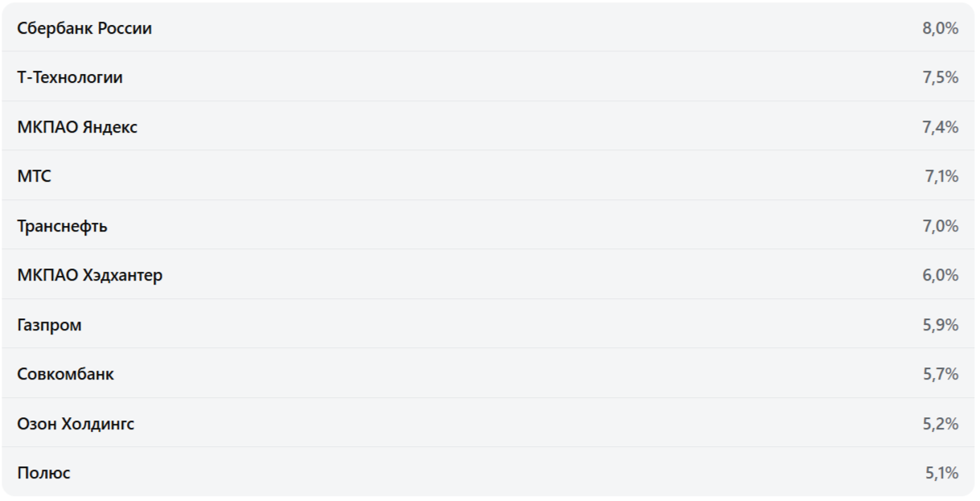Select the МТС holding name
Image resolution: width=980 pixels, height=501 pixels.
click(x=34, y=177)
